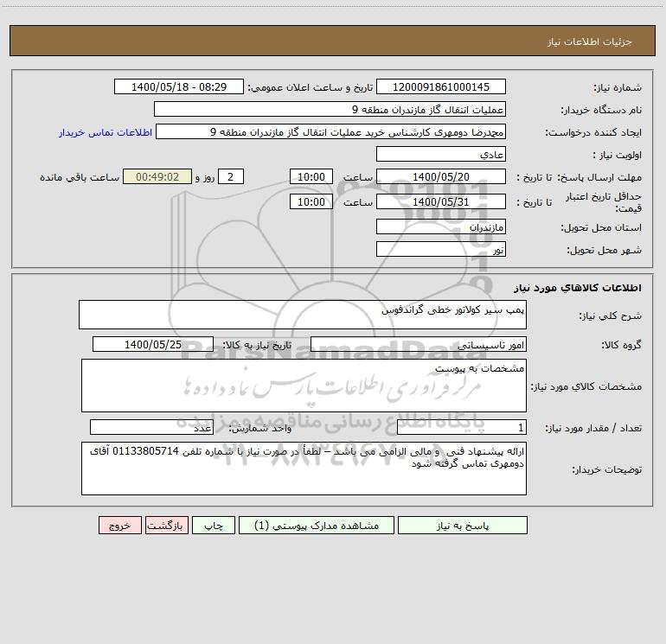Click the label 'تاریخ نیاز به کالا:'

257,345
